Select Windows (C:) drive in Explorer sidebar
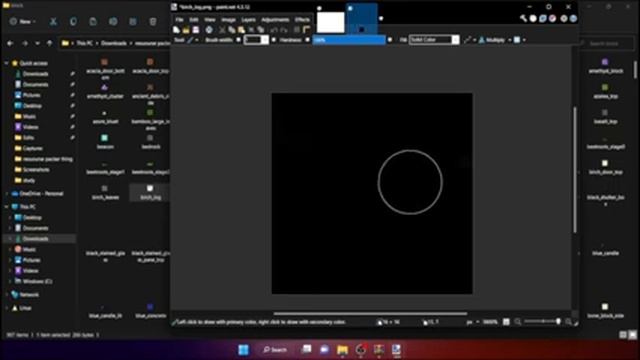The height and width of the screenshot is (360, 640). [33, 281]
